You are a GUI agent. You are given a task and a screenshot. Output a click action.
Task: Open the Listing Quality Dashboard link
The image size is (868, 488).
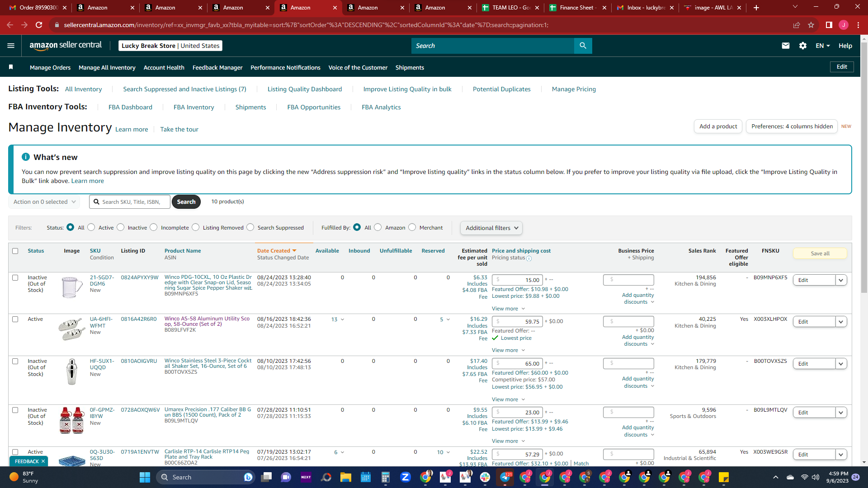[x=305, y=89]
